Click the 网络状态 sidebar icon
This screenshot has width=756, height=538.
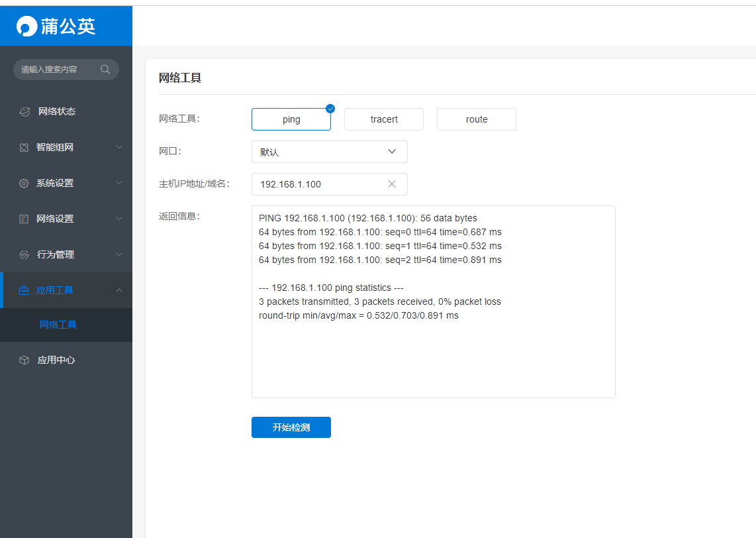[24, 111]
